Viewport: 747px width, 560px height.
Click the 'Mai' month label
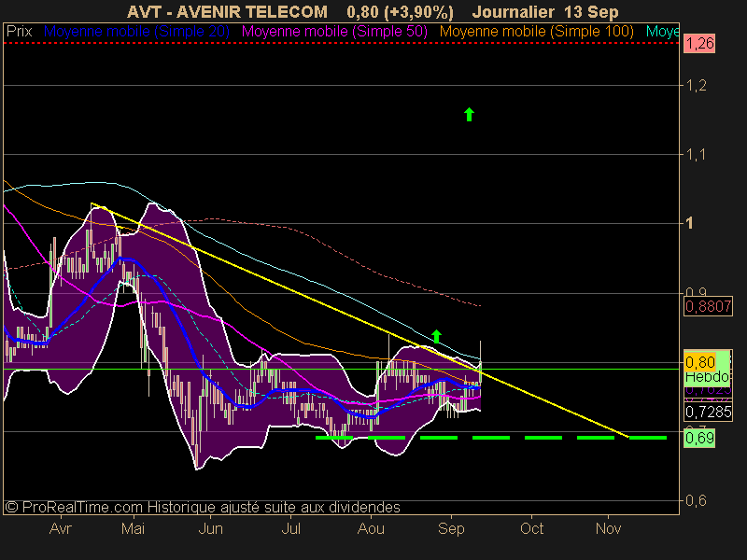pos(133,528)
